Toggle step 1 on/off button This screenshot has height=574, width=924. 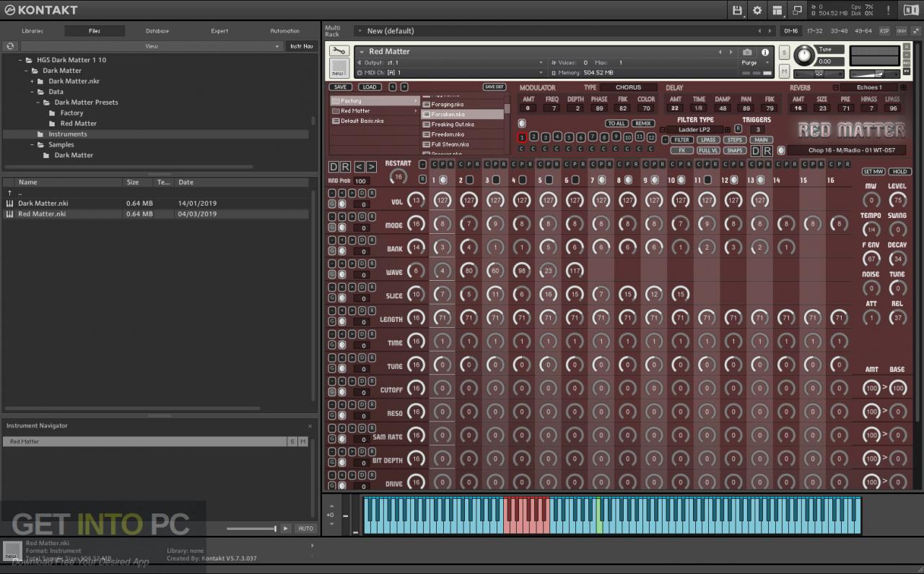click(443, 180)
